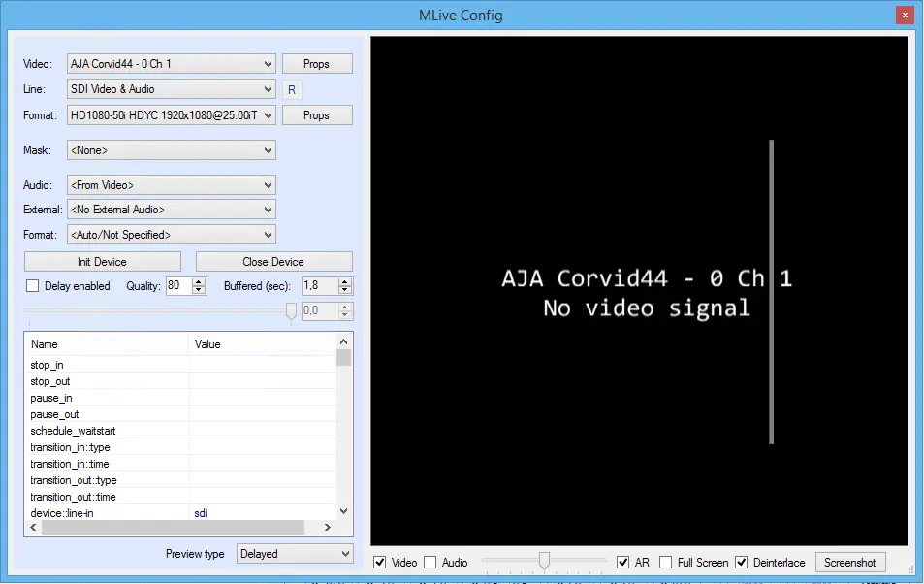Enable the Delay enabled checkbox
Viewport: 924px width, 584px height.
pyautogui.click(x=32, y=286)
